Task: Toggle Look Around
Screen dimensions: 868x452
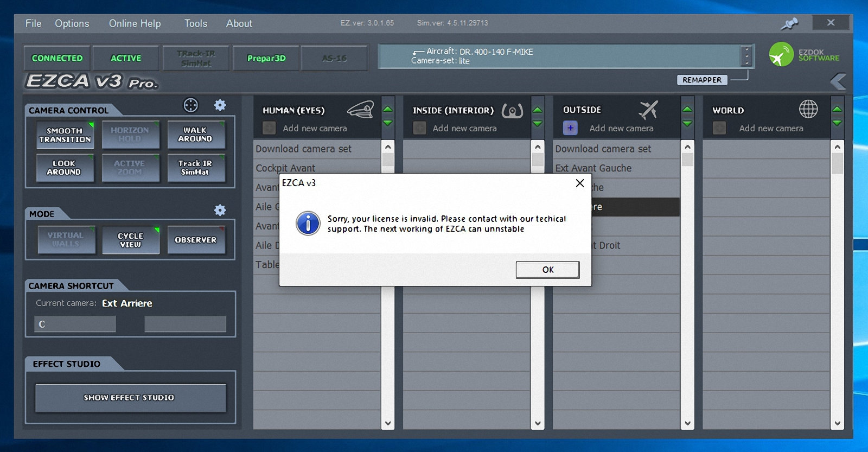Action: coord(64,168)
